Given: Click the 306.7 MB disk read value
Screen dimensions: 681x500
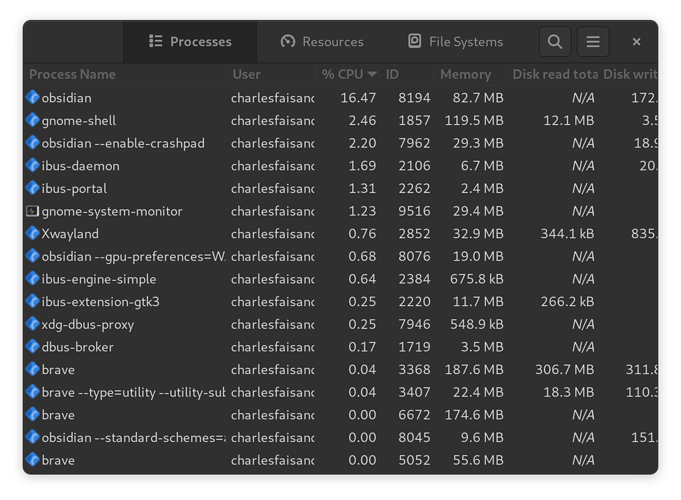Looking at the screenshot, I should [x=565, y=370].
